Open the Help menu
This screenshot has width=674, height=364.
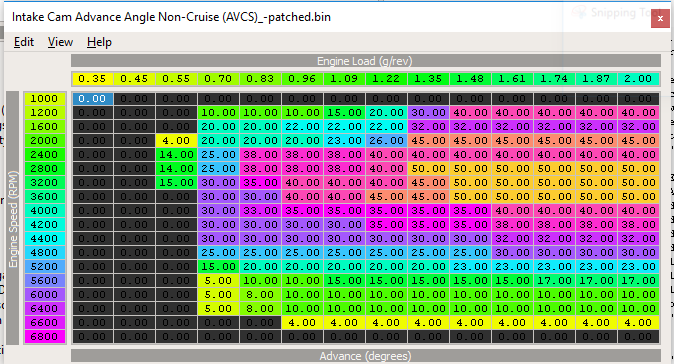(x=99, y=42)
